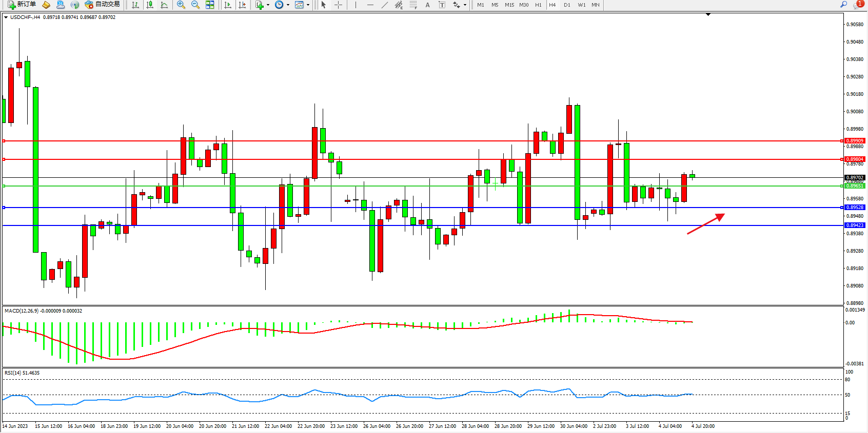Click the New Order (新订单) button
This screenshot has height=433, width=868.
point(22,5)
